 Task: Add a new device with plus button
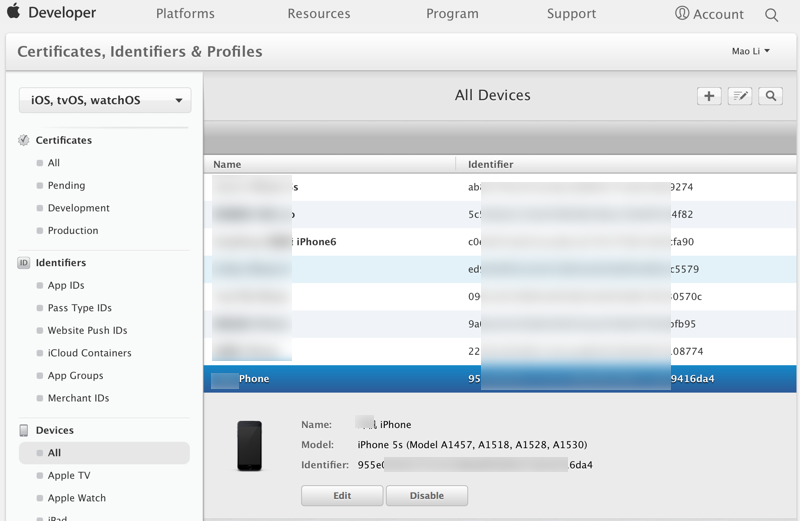click(709, 96)
